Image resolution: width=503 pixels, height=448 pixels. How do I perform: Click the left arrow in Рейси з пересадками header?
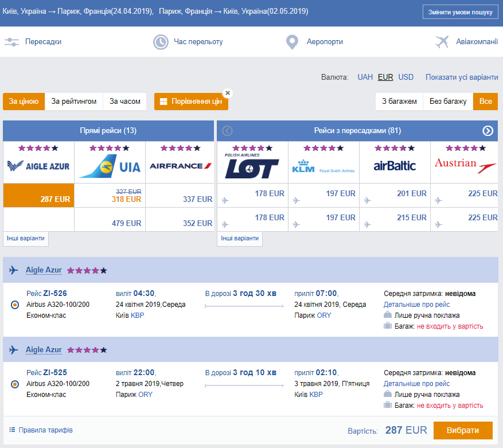point(227,131)
